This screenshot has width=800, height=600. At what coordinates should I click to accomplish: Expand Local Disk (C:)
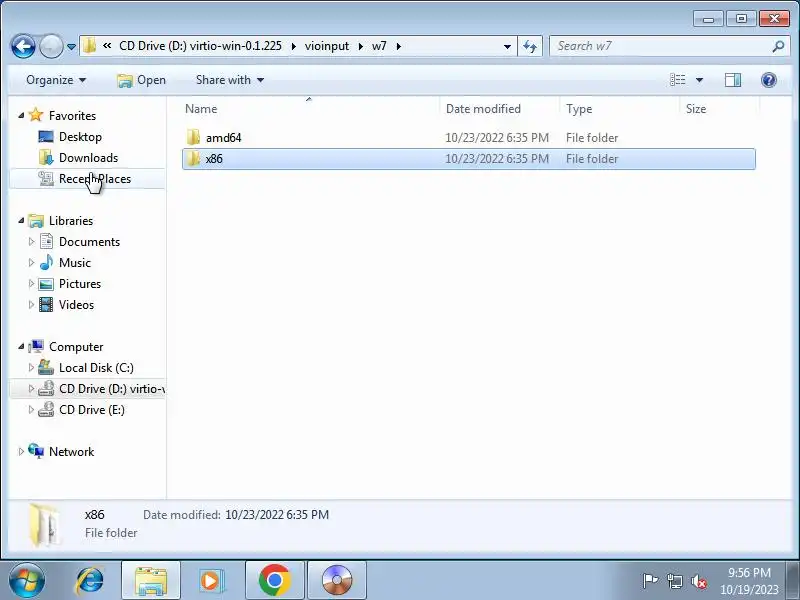[31, 367]
